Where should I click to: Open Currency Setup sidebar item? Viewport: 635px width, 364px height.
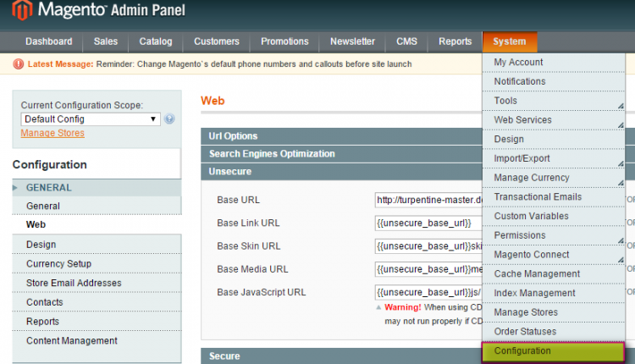click(x=97, y=263)
